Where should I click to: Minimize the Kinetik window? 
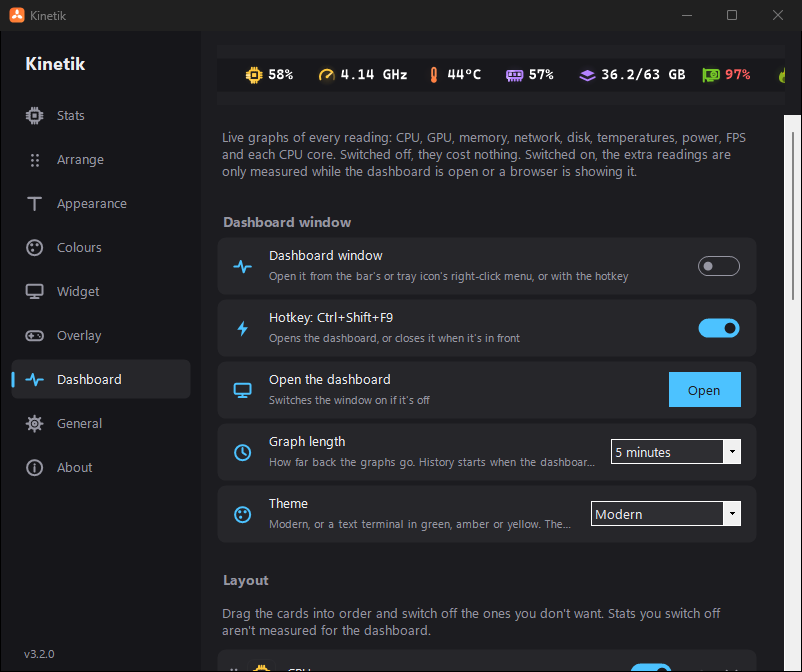(x=687, y=15)
